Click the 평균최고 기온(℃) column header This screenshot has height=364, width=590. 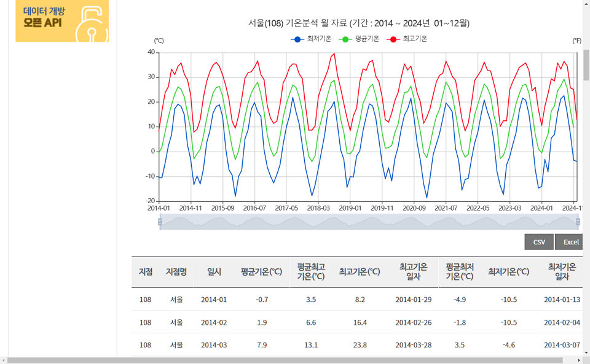(311, 272)
